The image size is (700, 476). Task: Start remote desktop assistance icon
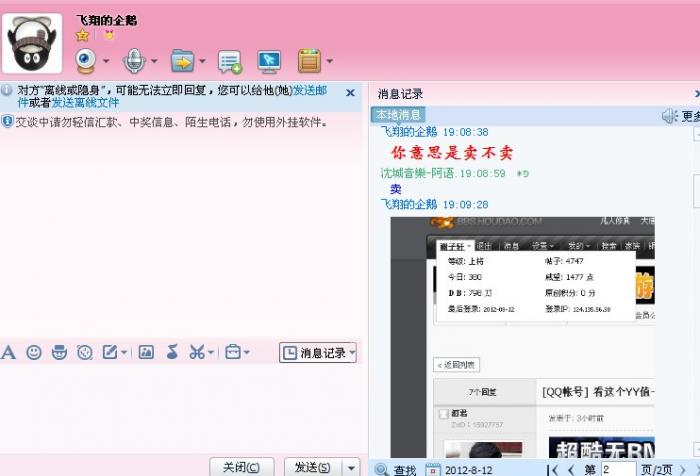pyautogui.click(x=269, y=62)
